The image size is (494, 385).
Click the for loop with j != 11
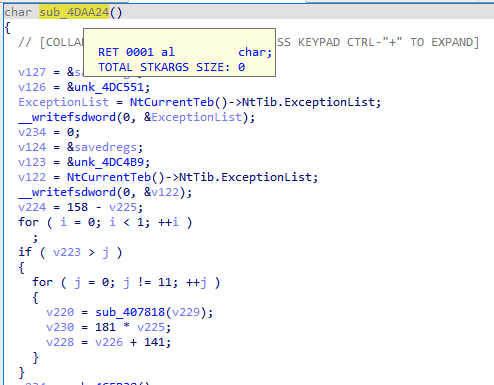(126, 282)
